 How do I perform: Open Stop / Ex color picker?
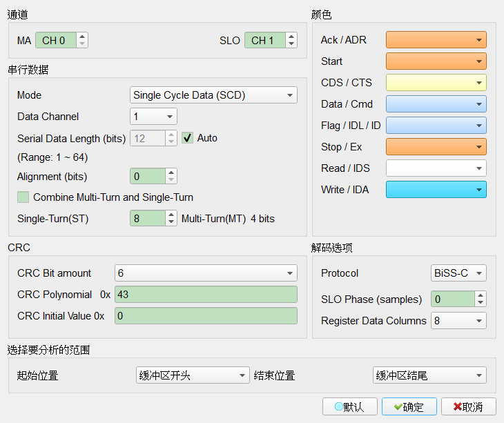coord(436,147)
